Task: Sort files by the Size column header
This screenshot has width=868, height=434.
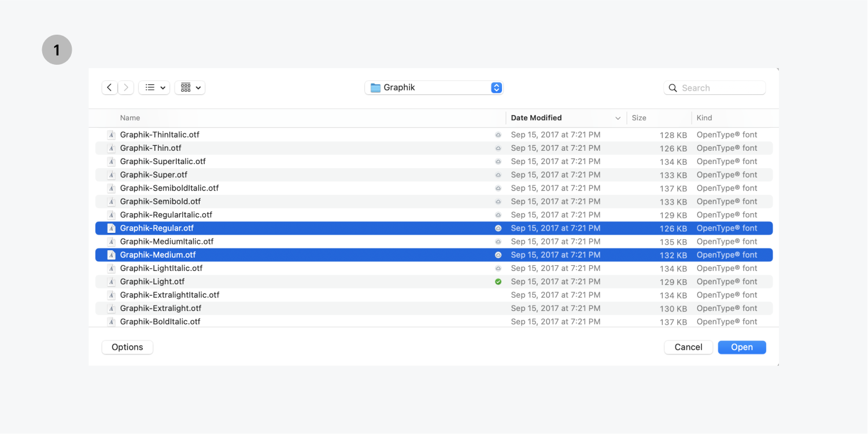Action: [639, 118]
